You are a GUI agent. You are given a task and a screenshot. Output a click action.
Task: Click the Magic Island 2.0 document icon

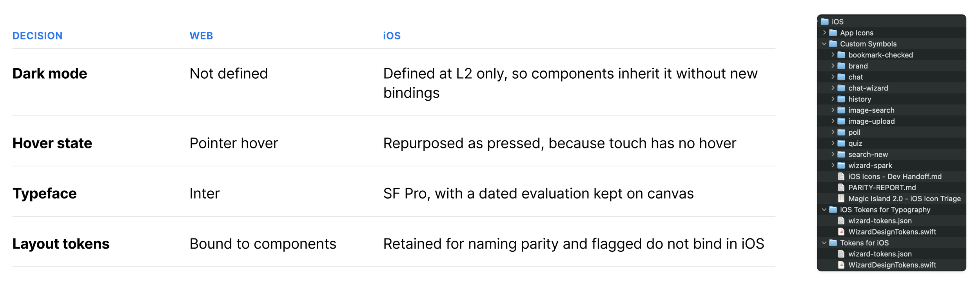(x=841, y=199)
